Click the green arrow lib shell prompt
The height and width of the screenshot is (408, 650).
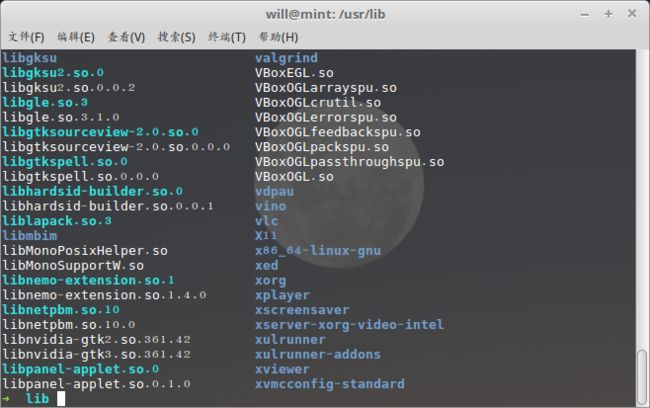click(25, 398)
